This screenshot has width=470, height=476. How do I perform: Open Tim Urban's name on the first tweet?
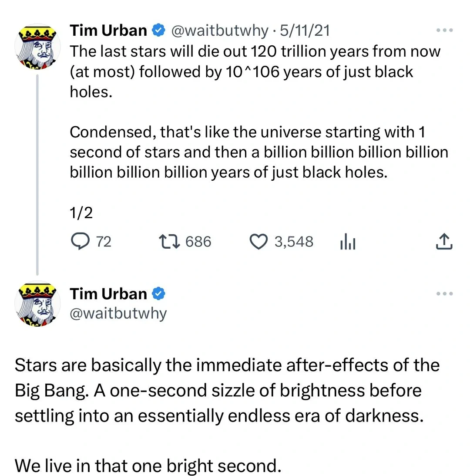pyautogui.click(x=108, y=30)
